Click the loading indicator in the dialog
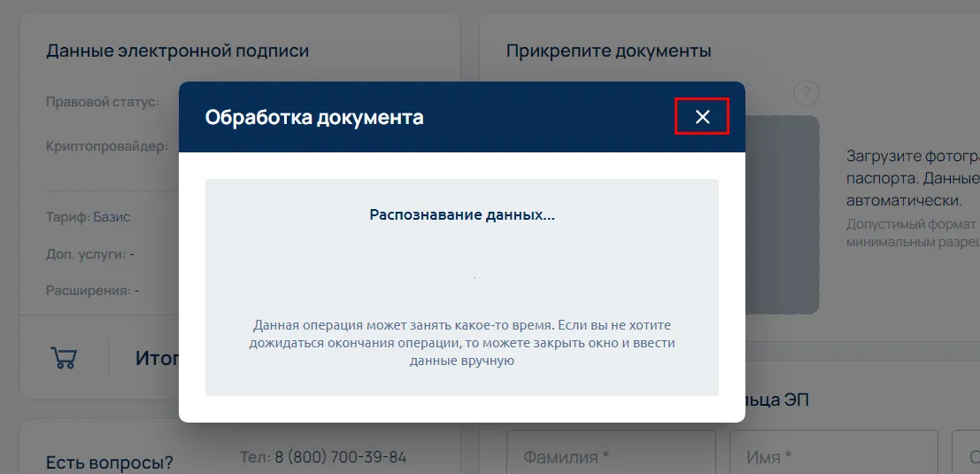This screenshot has width=980, height=474. coord(475,278)
